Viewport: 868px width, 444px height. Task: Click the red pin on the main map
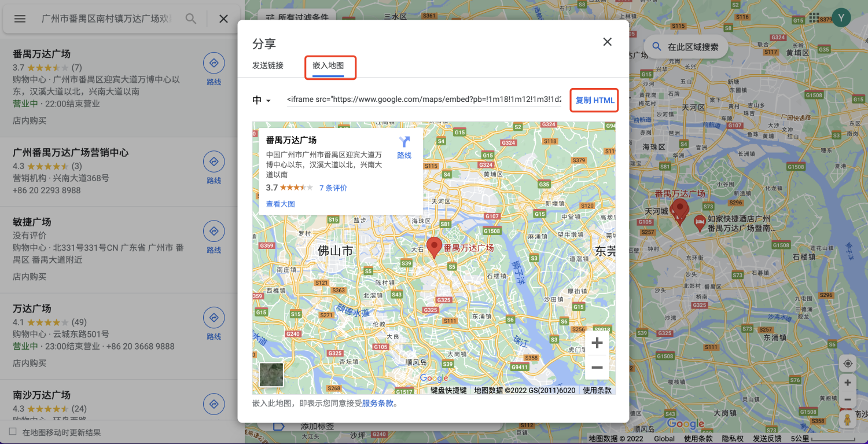tap(679, 212)
